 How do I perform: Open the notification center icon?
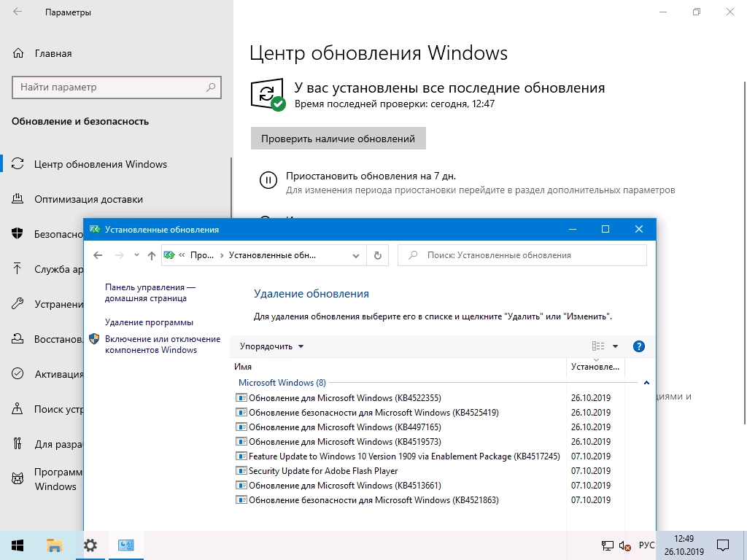pos(723,545)
